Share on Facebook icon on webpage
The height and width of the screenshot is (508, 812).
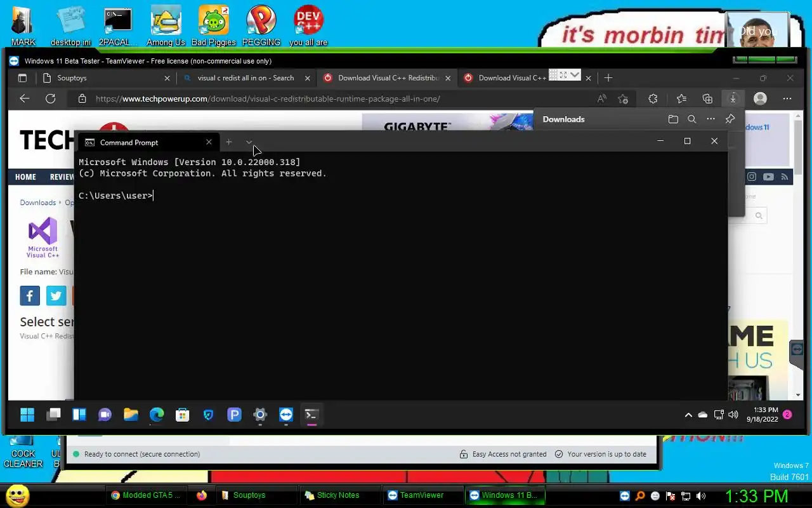[x=30, y=296]
